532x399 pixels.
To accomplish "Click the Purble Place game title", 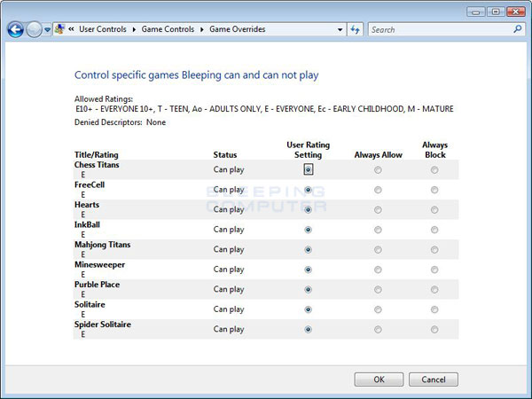I will pos(97,285).
